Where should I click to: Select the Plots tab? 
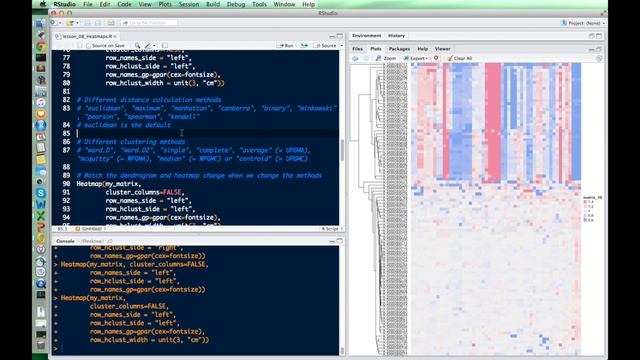pos(376,49)
